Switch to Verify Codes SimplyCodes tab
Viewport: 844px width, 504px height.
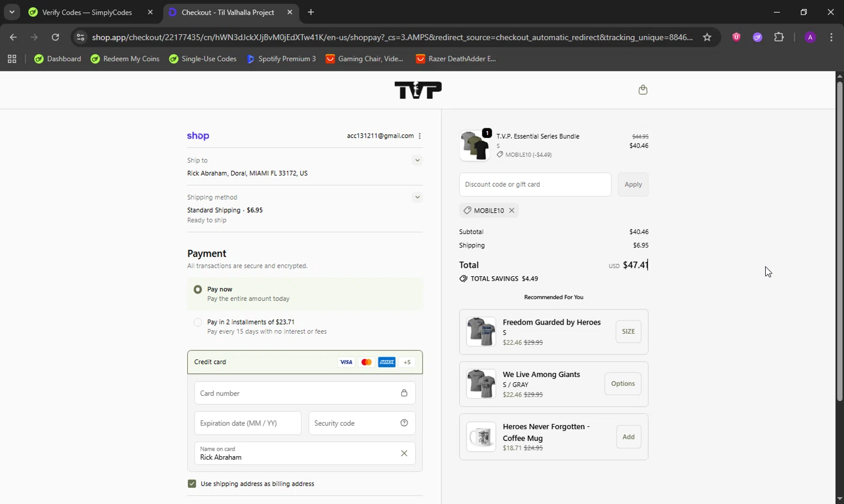pos(87,12)
